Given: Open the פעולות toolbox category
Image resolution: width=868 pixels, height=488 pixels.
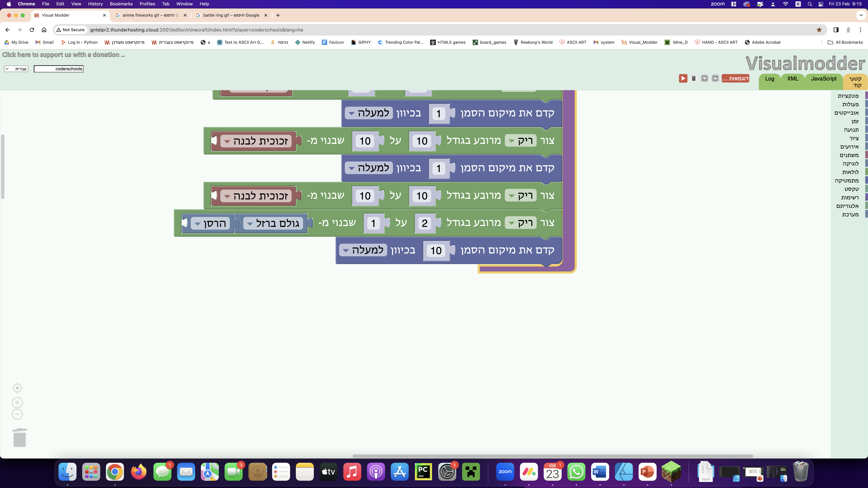Looking at the screenshot, I should click(x=850, y=104).
